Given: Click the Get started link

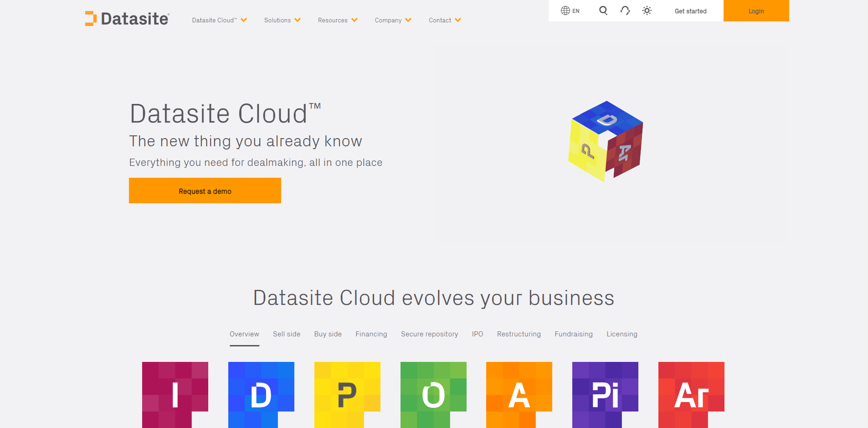Looking at the screenshot, I should pos(690,11).
